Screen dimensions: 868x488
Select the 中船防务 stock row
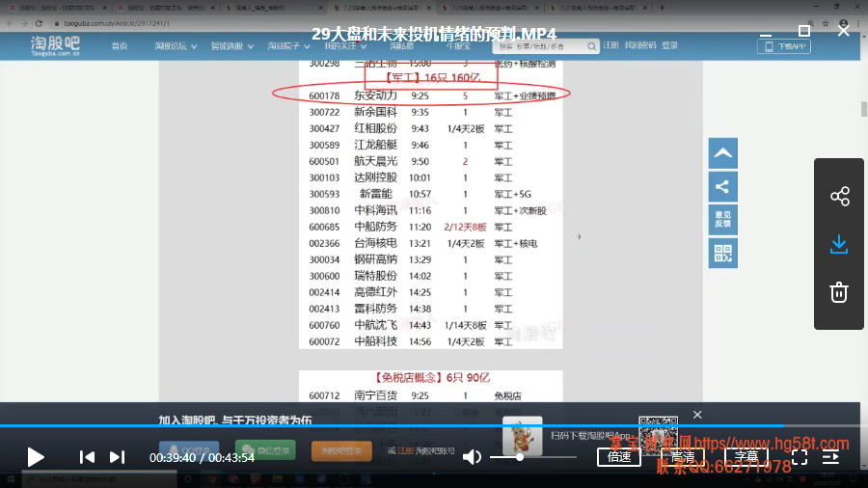431,227
